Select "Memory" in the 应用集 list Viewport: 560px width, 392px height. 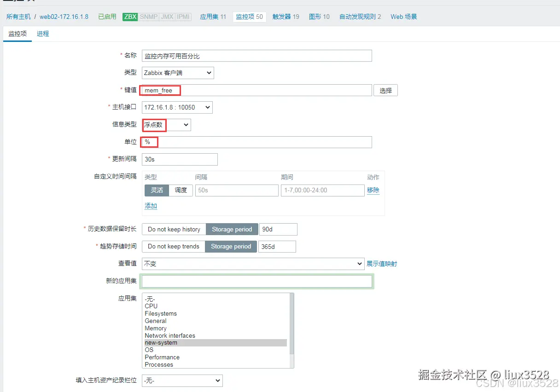tap(156, 328)
